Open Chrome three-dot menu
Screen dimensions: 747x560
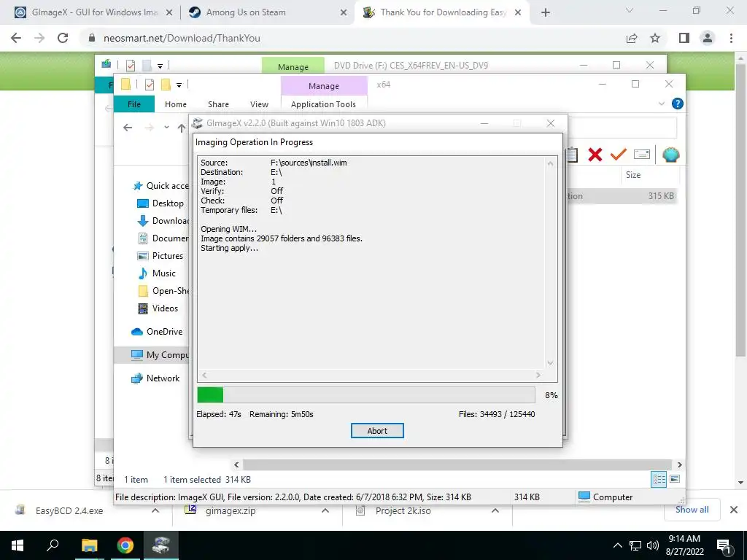point(731,38)
